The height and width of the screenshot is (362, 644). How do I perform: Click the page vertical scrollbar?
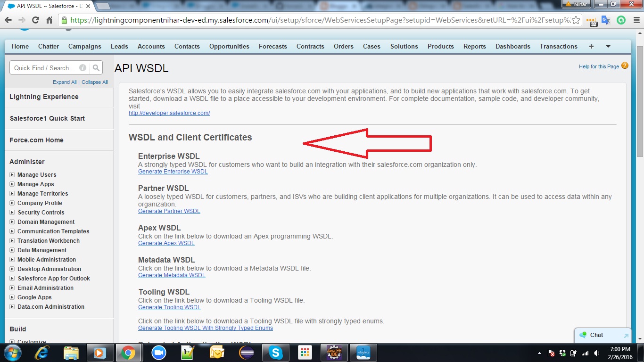(640, 102)
